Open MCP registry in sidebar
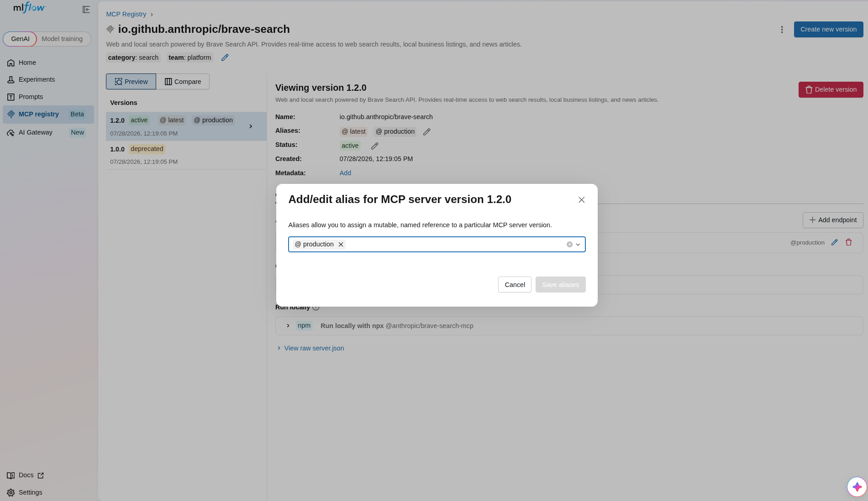This screenshot has width=868, height=501. coord(48,114)
